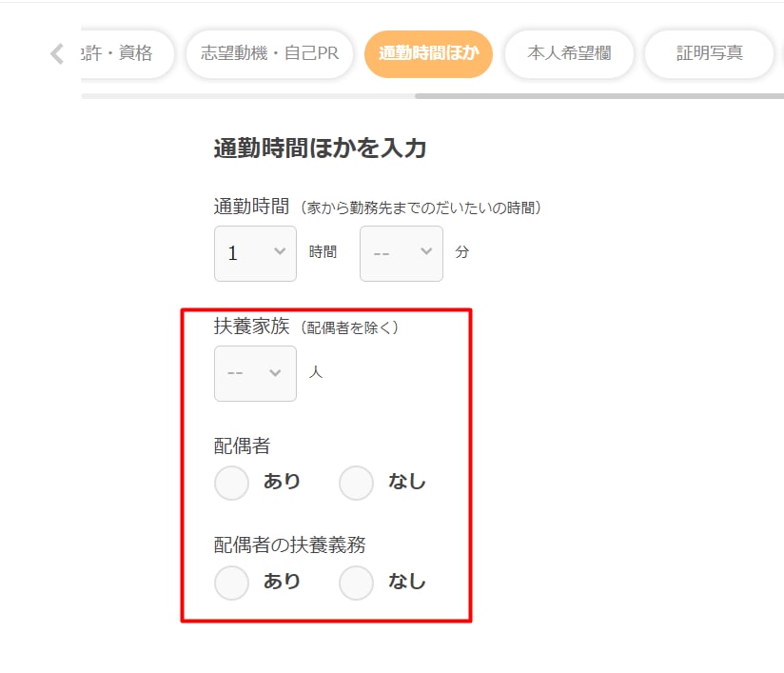
Task: Open the commute hours dropdown showing 1
Action: [254, 253]
